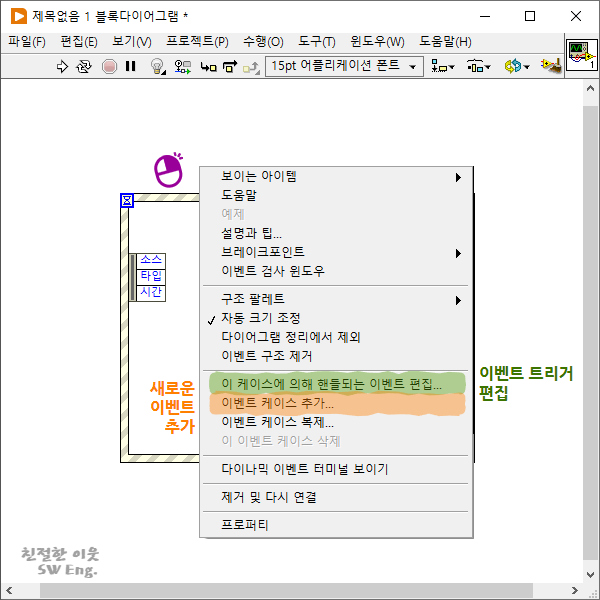This screenshot has height=600, width=600.
Task: Expand the 구조 팔레트 submenu
Action: point(336,299)
